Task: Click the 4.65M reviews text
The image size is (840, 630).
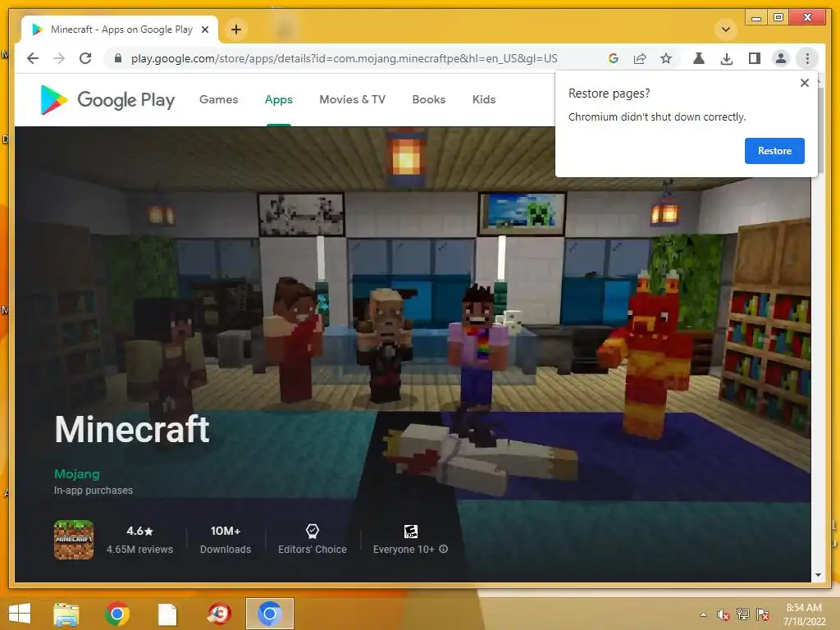Action: 139,550
